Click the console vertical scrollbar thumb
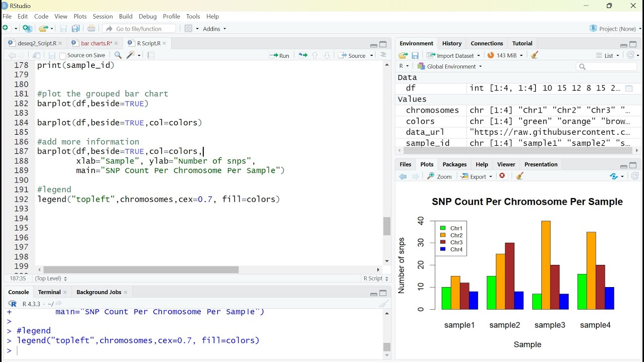This screenshot has width=644, height=362. pos(386,347)
